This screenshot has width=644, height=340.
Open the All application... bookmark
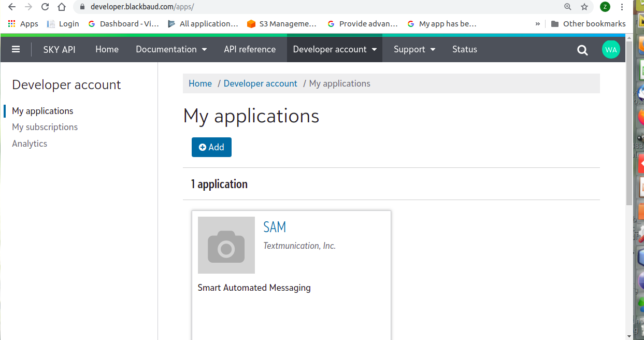[x=203, y=23]
